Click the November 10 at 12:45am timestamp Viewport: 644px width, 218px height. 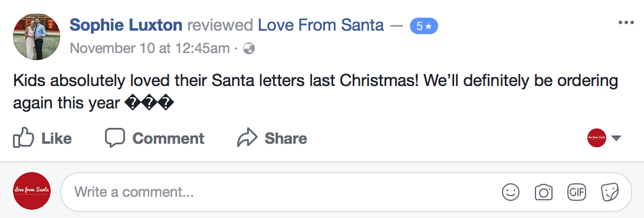tap(150, 49)
